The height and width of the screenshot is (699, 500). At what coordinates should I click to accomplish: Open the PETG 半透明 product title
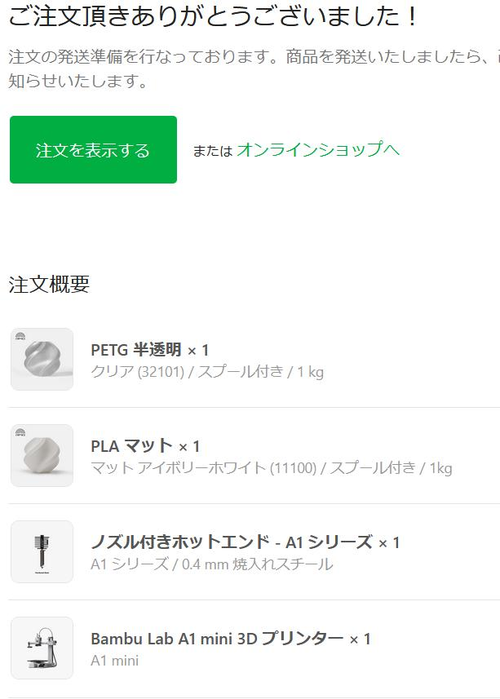coord(136,350)
